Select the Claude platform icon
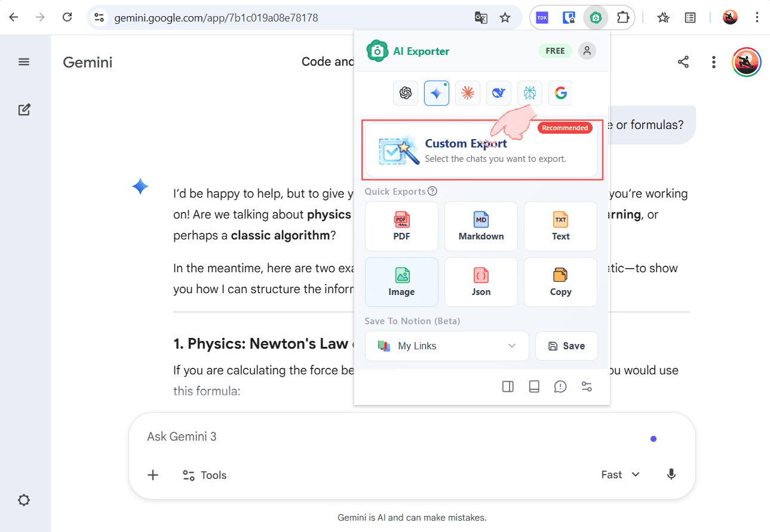The width and height of the screenshot is (770, 532). [x=468, y=93]
